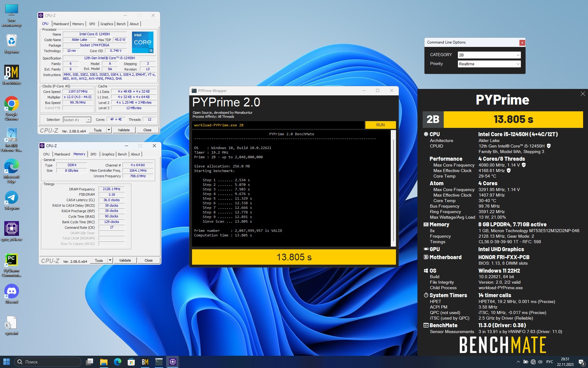Open Google Chrome desktop shortcut
Viewport: 588px width, 368px height.
(12, 108)
